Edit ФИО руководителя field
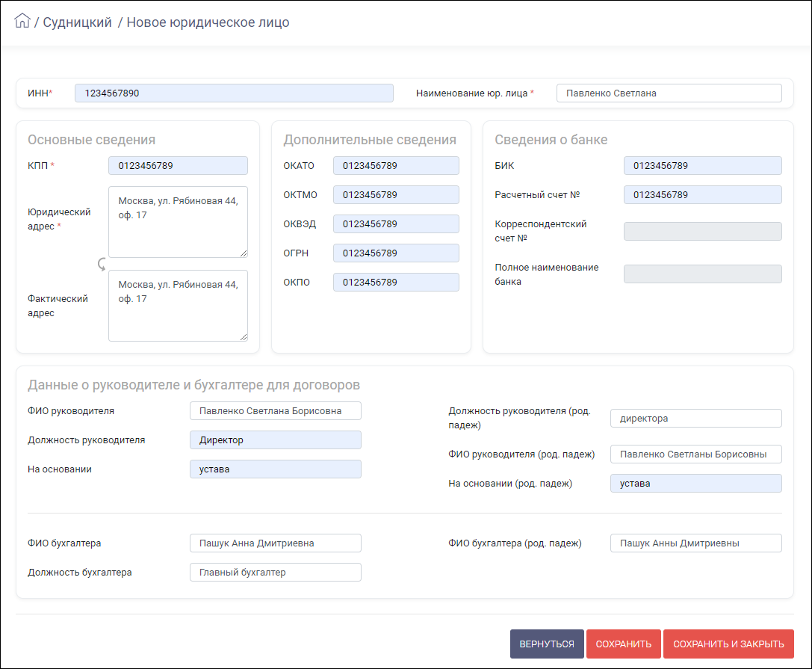 276,411
